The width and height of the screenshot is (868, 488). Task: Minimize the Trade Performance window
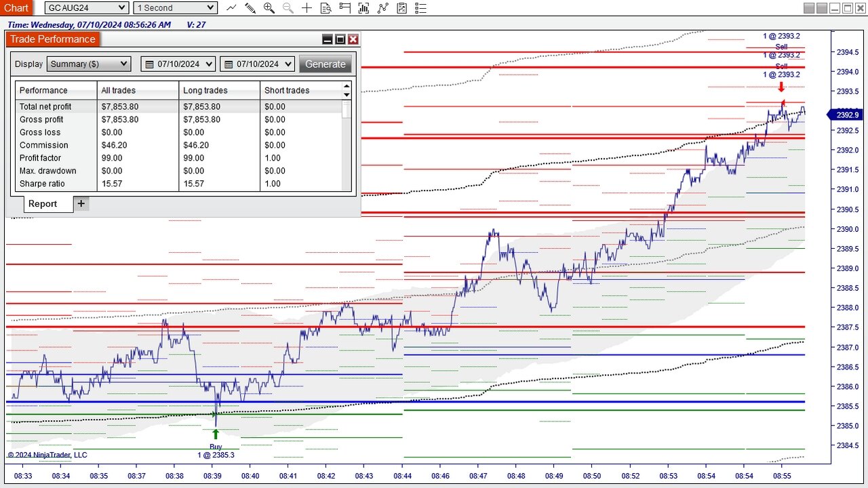(x=328, y=39)
